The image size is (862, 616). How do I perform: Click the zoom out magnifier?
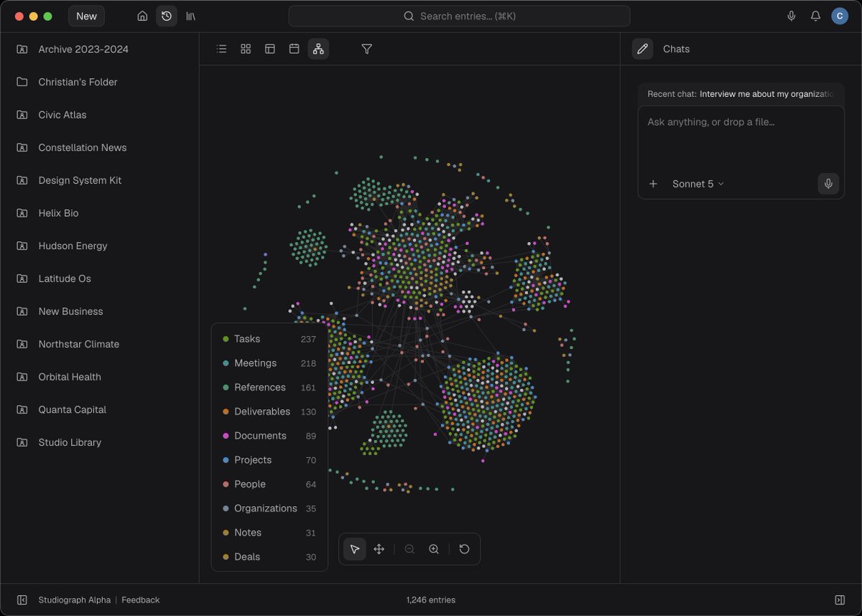pos(409,549)
